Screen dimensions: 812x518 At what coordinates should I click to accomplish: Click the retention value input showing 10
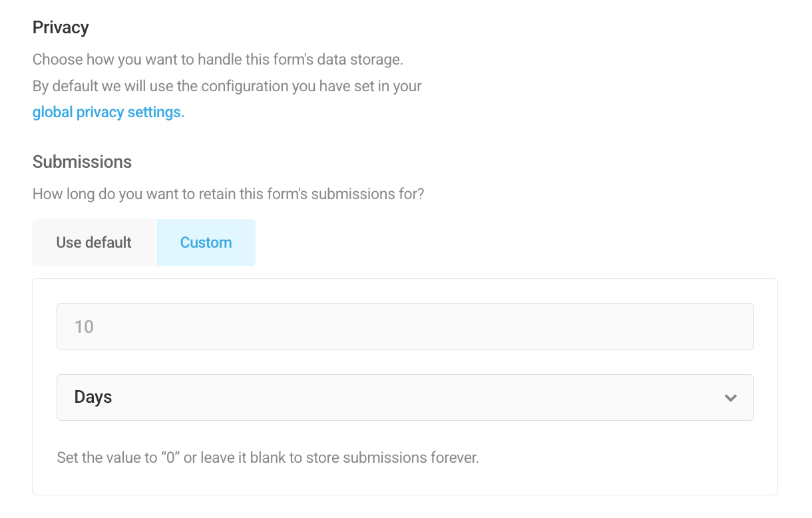point(405,326)
